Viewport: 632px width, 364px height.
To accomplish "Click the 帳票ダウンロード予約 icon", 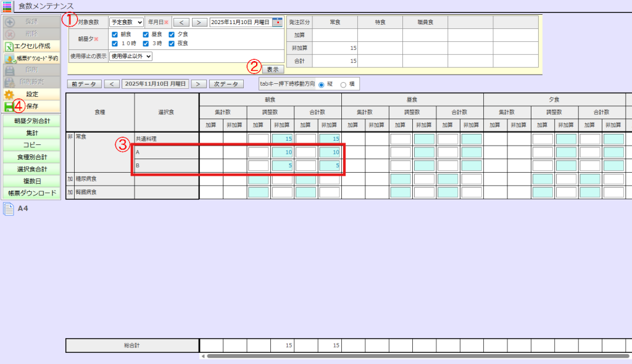I will pos(9,59).
